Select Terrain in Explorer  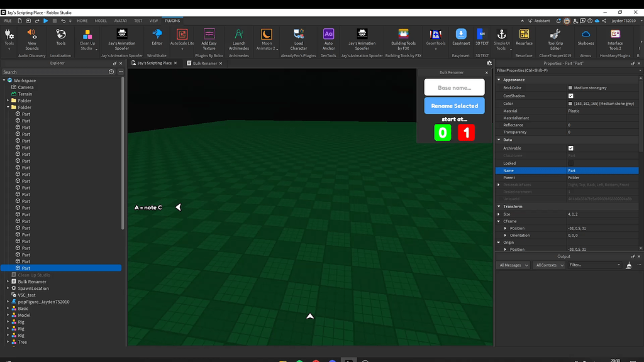tap(25, 94)
